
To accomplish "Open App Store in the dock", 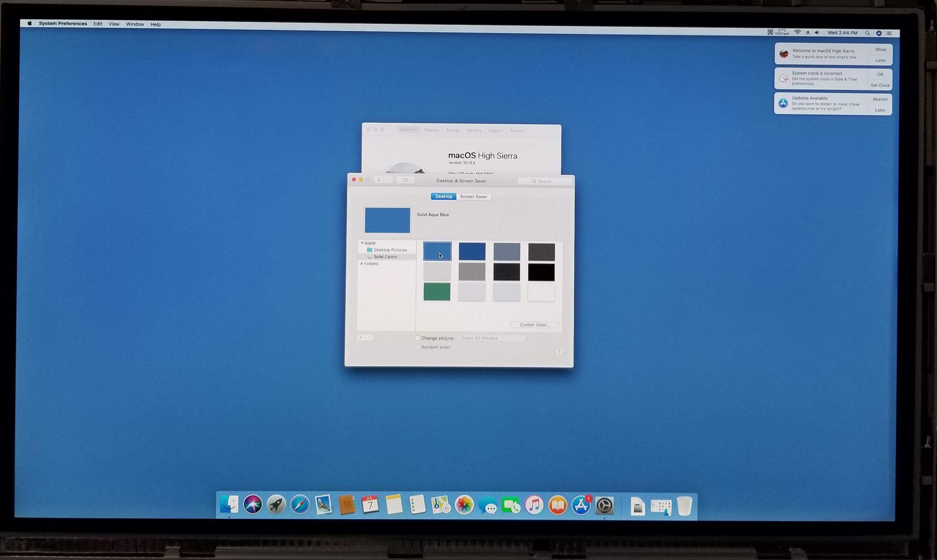I will tap(581, 505).
